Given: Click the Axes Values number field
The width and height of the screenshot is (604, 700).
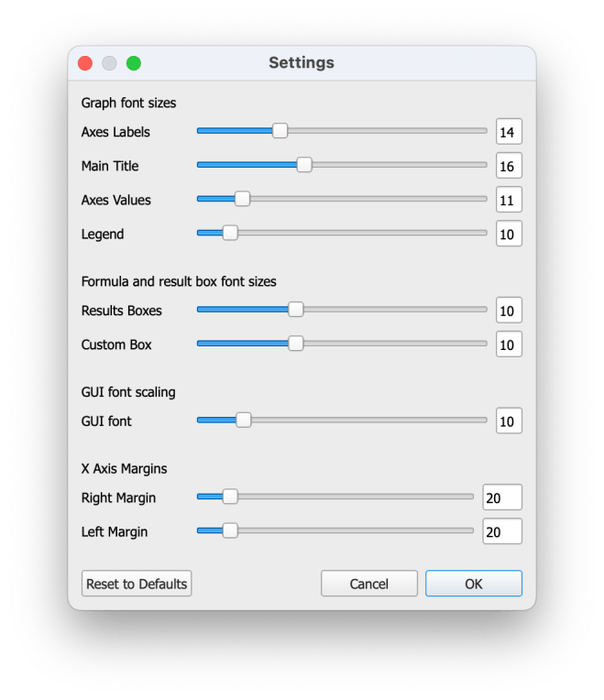Looking at the screenshot, I should click(509, 200).
